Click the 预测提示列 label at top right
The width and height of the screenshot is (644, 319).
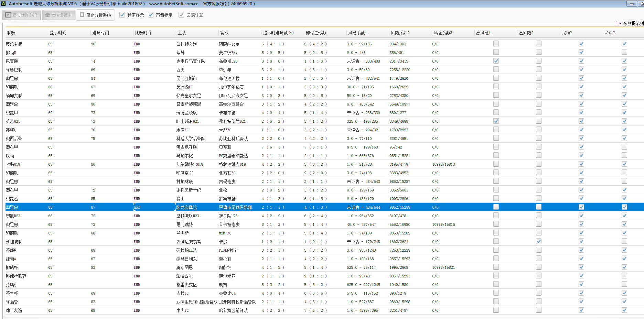(632, 23)
